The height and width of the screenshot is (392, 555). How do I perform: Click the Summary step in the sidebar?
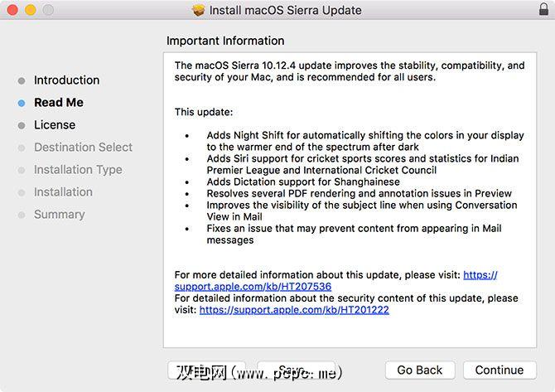(x=59, y=215)
